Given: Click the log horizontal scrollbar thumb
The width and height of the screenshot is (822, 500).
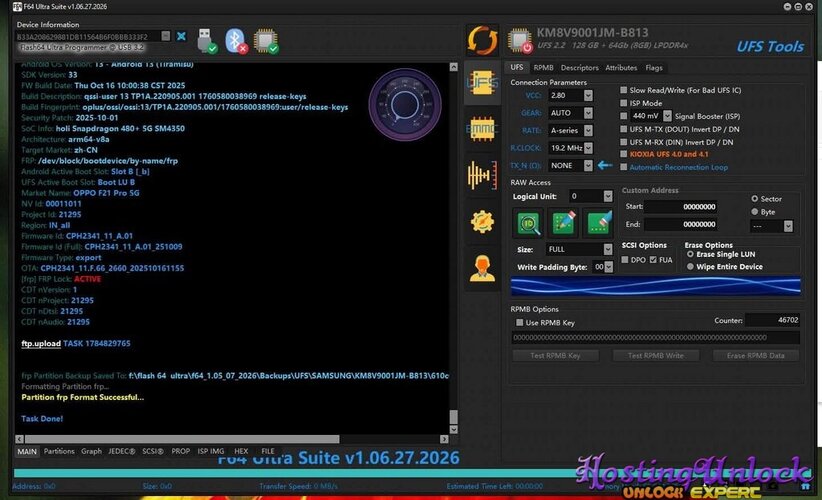Looking at the screenshot, I should click(182, 439).
